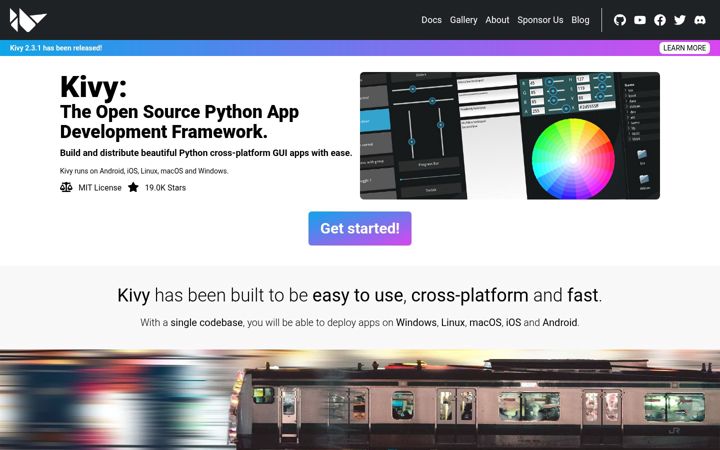Viewport: 720px width, 450px height.
Task: Open the Sponsor Us page
Action: pos(540,20)
